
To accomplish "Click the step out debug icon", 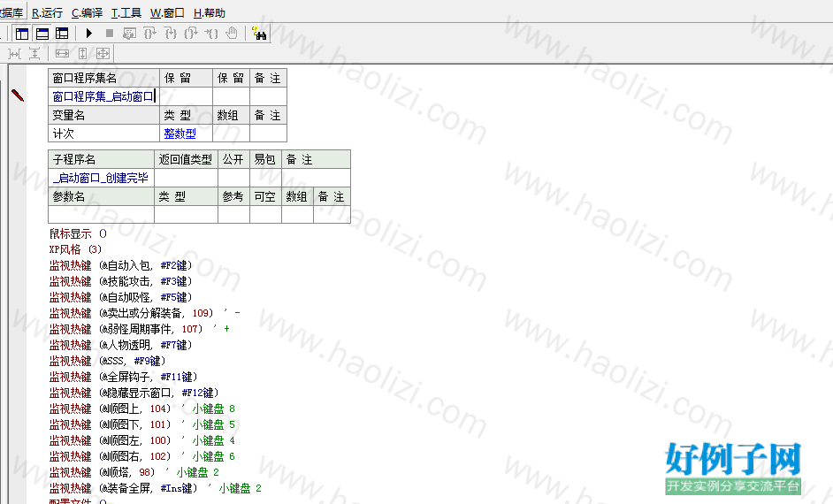I will coord(191,34).
